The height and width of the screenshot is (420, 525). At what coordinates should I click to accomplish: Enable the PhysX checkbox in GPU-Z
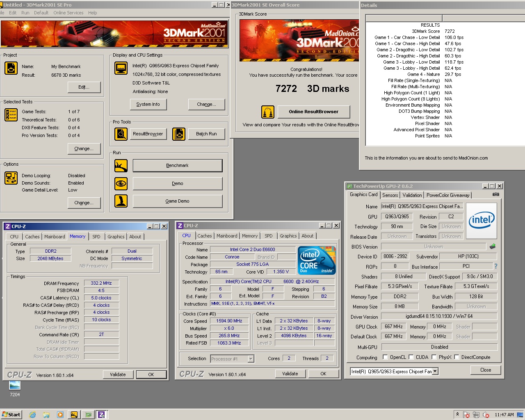tap(434, 357)
